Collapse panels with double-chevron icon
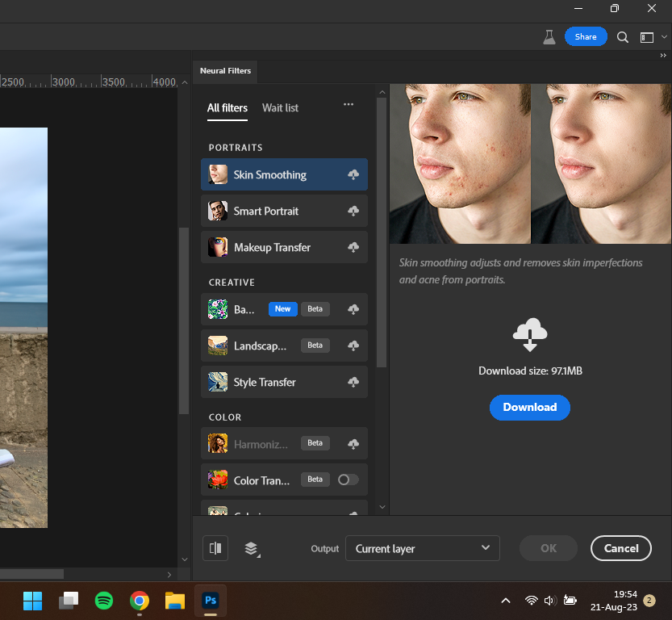This screenshot has width=672, height=620. 663,56
